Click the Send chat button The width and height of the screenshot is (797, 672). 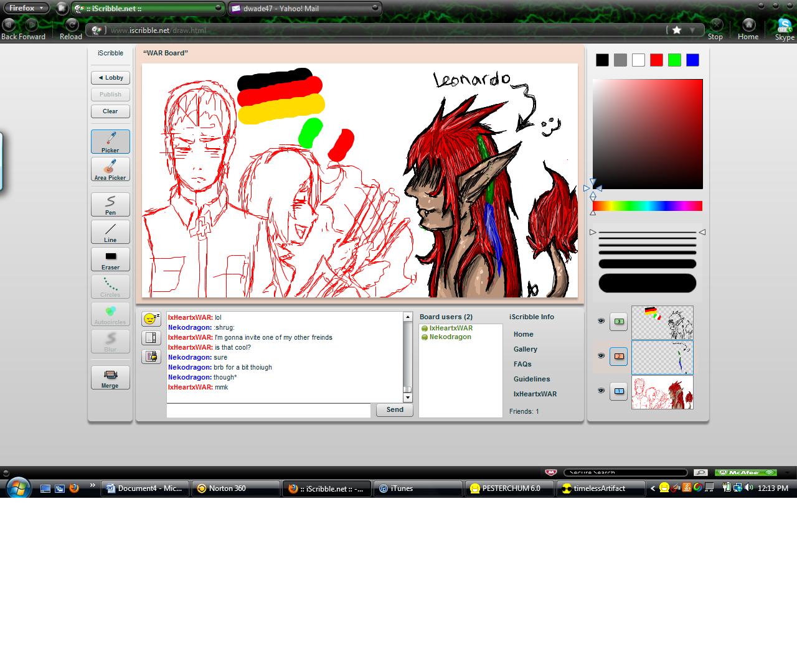coord(395,409)
